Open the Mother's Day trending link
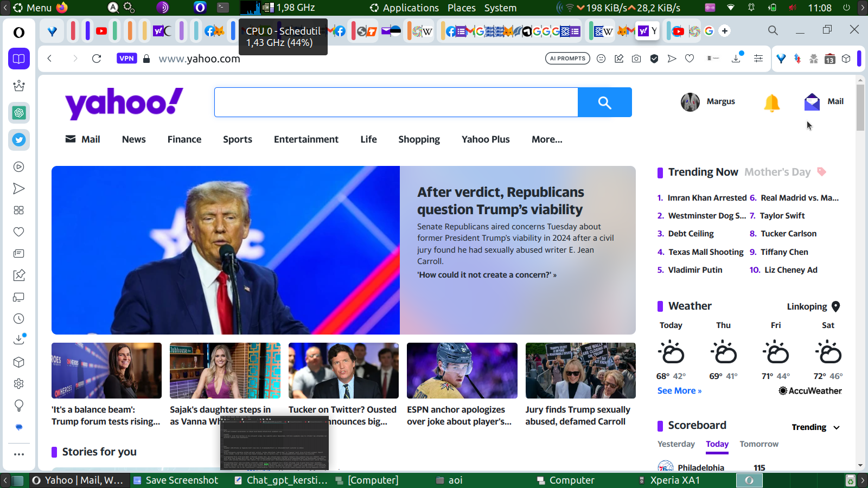The image size is (868, 488). pyautogui.click(x=777, y=172)
